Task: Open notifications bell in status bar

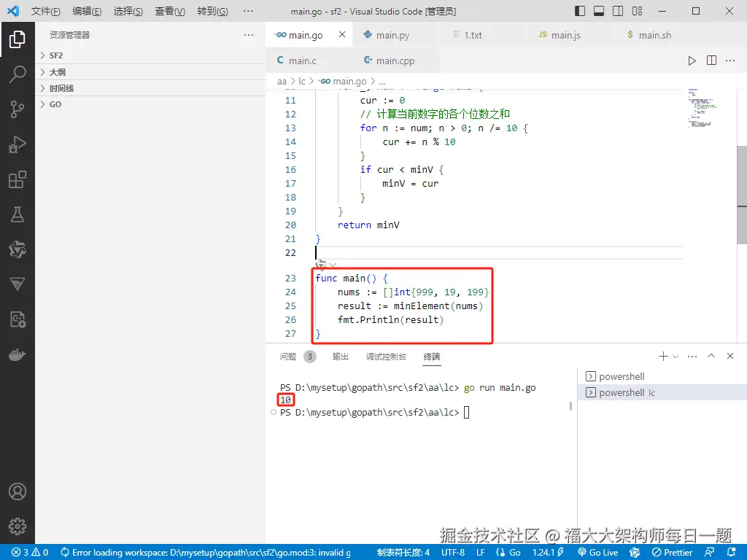Action: click(x=732, y=553)
